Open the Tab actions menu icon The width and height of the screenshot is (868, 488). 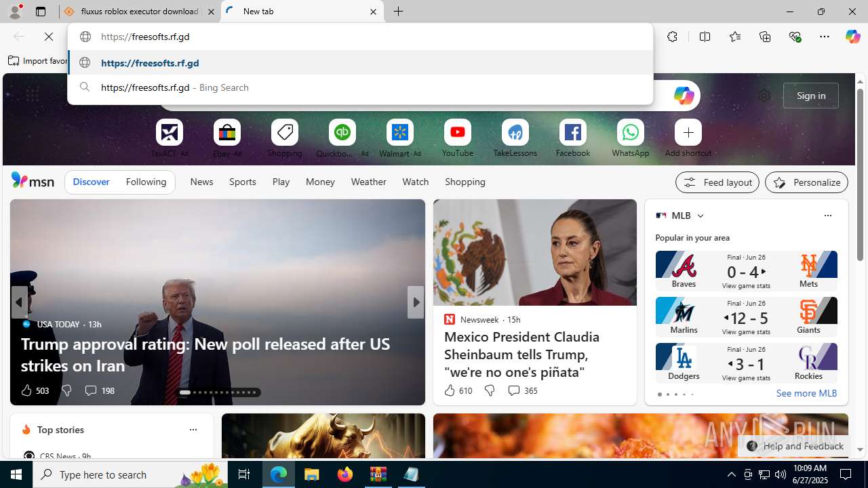point(41,12)
